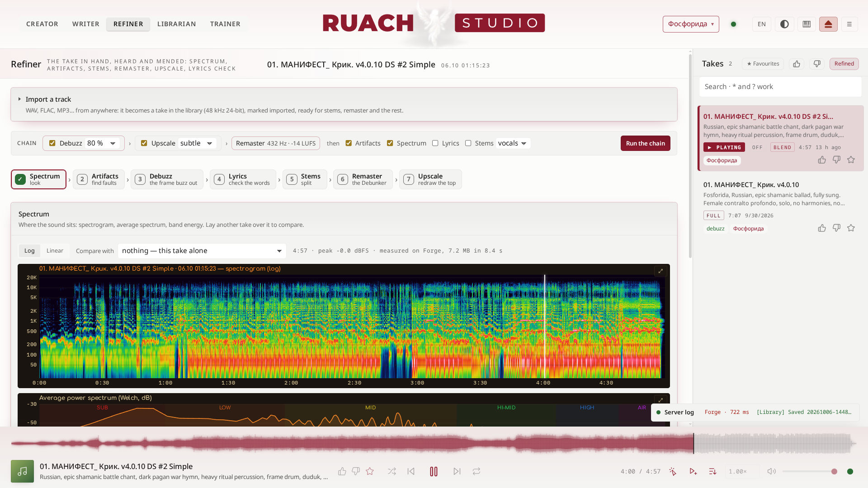Open the Compare with dropdown
Viewport: 868px width, 488px height.
click(202, 251)
